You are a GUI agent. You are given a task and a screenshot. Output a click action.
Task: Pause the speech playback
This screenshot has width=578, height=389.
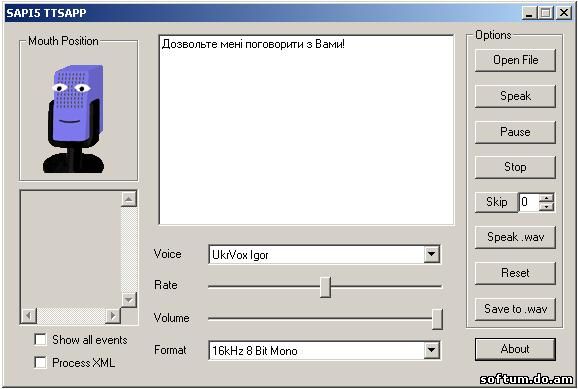515,132
